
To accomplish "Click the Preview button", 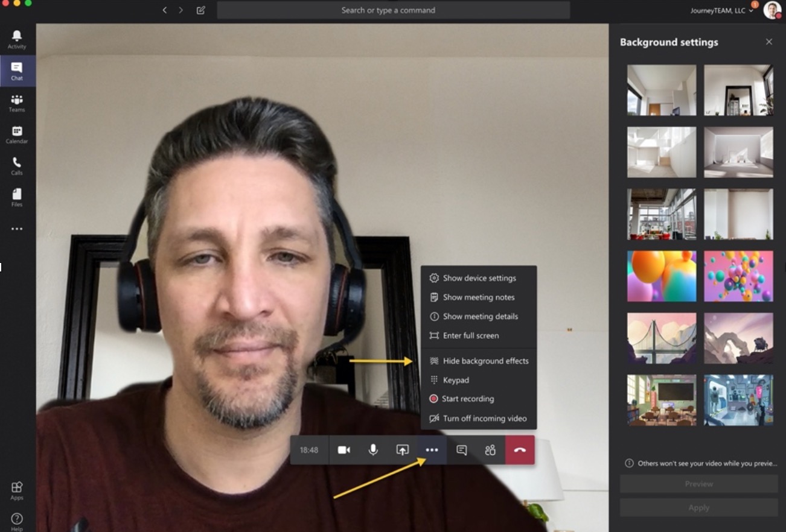I will [x=699, y=484].
